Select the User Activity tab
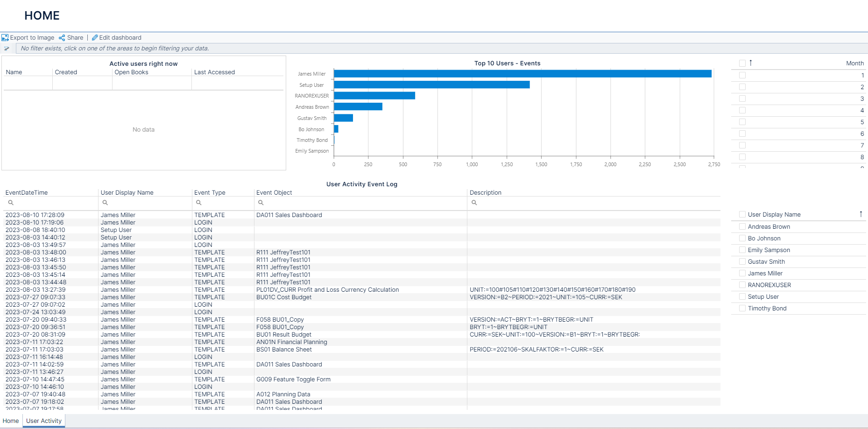This screenshot has height=429, width=868. point(43,421)
